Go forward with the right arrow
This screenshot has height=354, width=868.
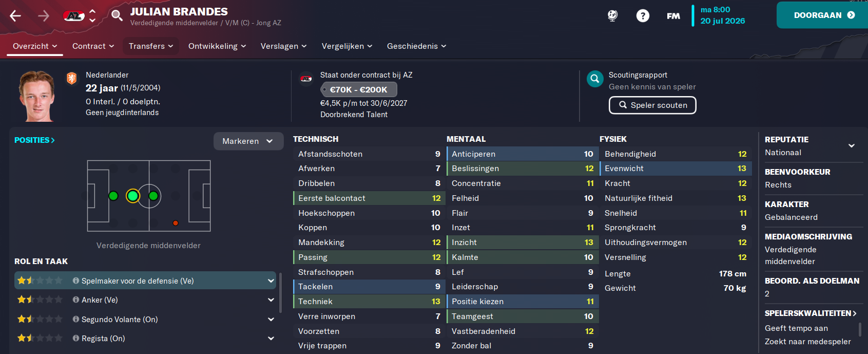(x=44, y=16)
